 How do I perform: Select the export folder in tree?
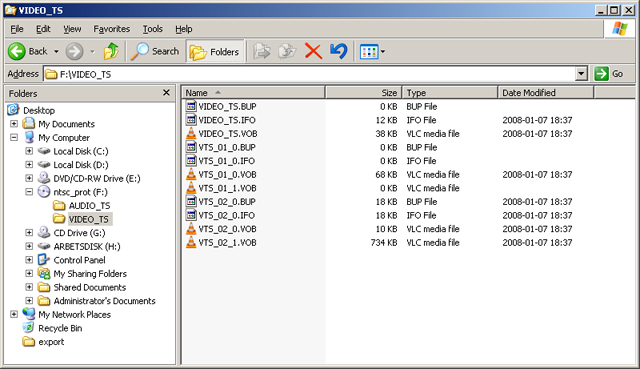[x=51, y=342]
